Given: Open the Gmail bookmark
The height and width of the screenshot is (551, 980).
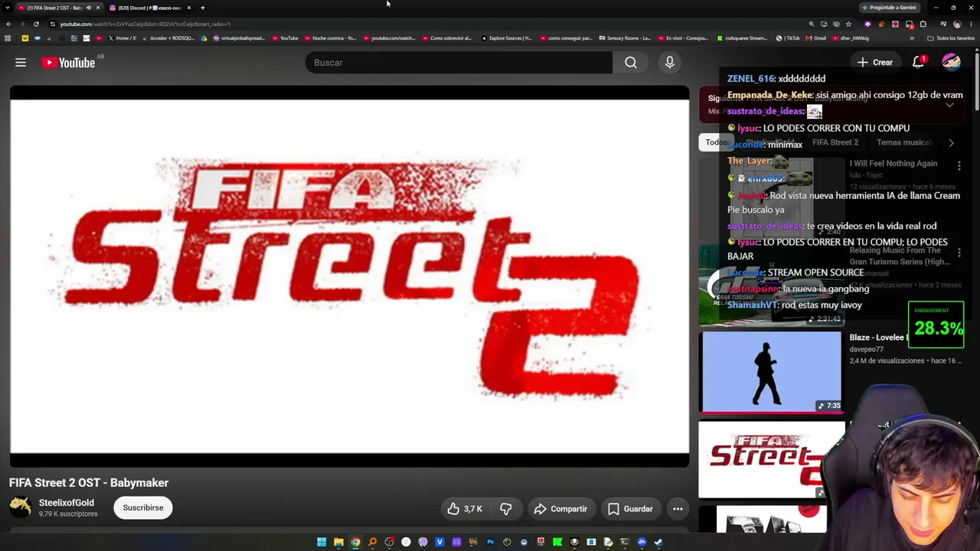Looking at the screenshot, I should [816, 38].
